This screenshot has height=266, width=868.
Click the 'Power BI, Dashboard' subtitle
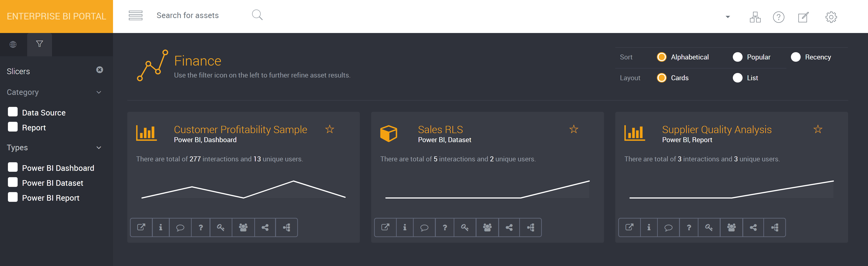click(x=205, y=140)
